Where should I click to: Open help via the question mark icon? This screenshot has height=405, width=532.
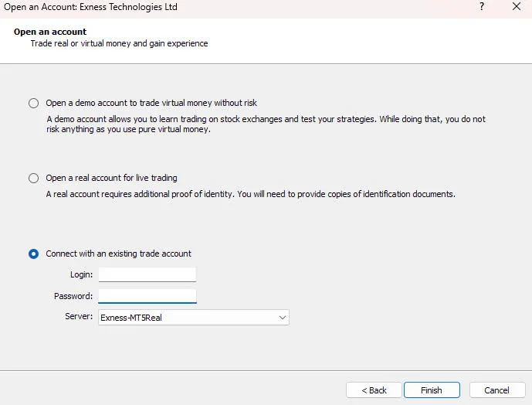click(x=482, y=6)
